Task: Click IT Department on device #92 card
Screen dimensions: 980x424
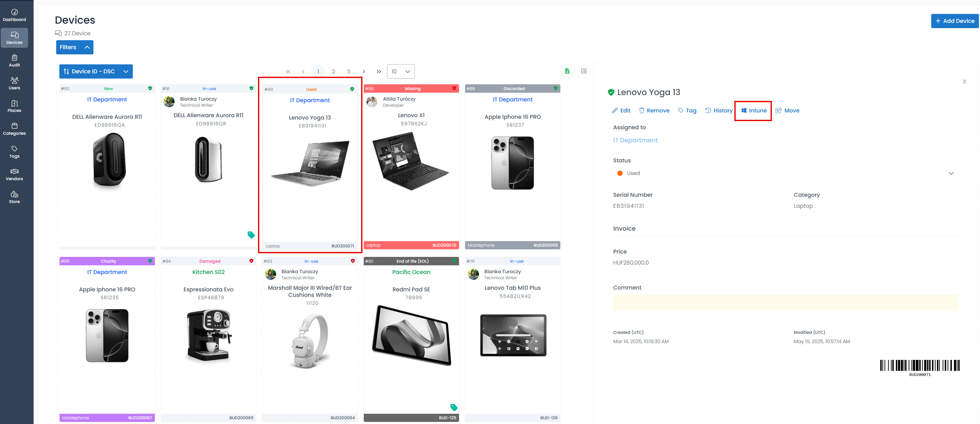Action: (107, 99)
